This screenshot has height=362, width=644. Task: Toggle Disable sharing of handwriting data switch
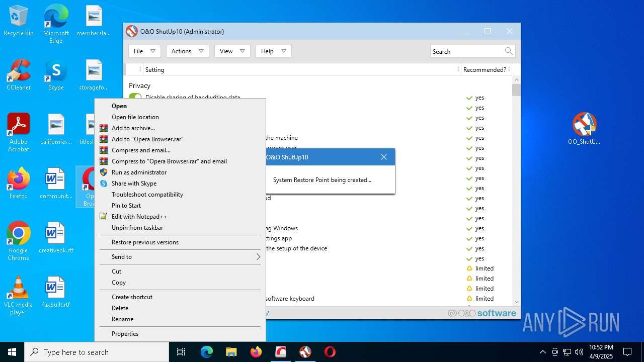(x=135, y=97)
